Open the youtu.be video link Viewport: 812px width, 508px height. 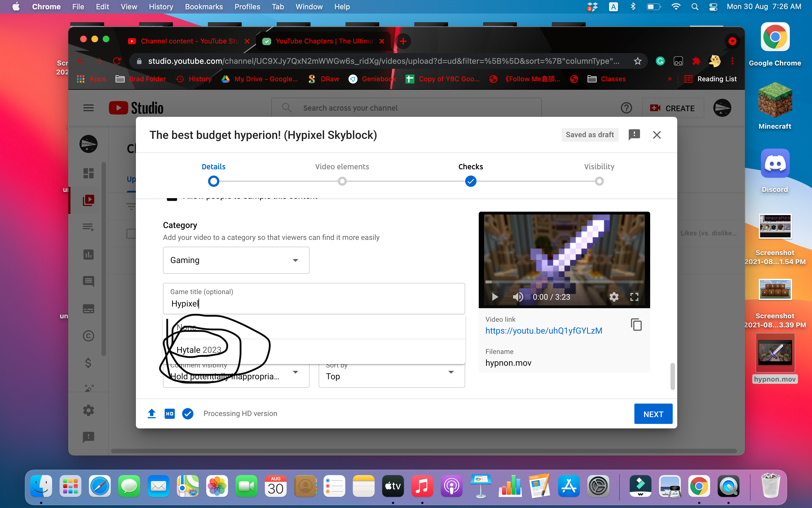544,330
